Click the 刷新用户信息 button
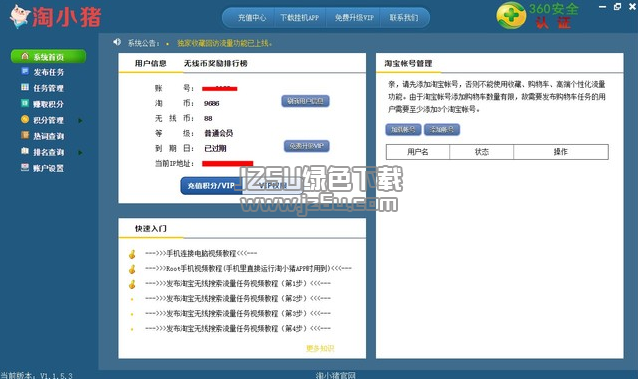 coord(306,101)
